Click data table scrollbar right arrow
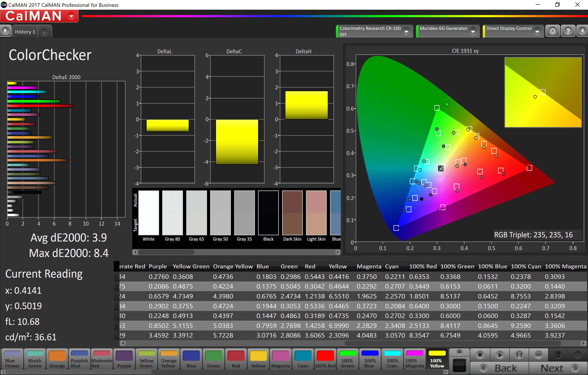Image resolution: width=588 pixels, height=375 pixels. pos(583,343)
